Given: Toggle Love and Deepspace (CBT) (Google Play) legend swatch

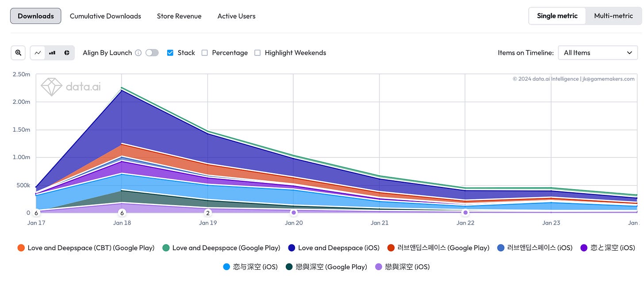Looking at the screenshot, I should point(21,248).
